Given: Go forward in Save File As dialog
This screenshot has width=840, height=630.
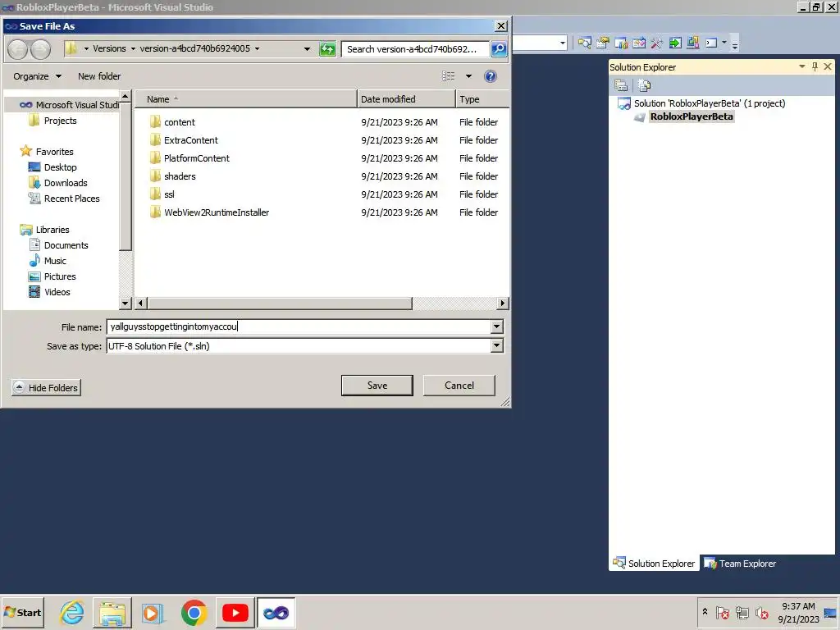Looking at the screenshot, I should [41, 49].
